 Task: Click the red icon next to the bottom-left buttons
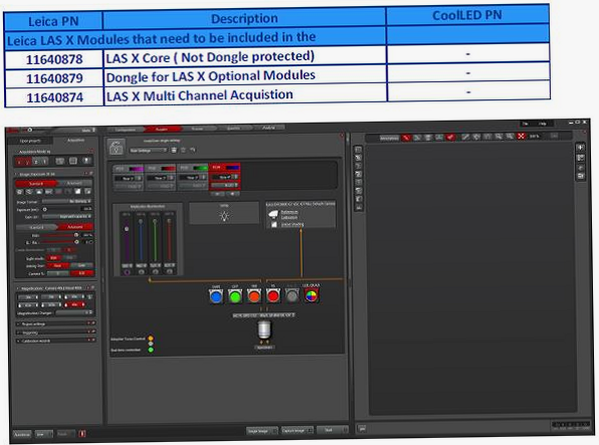pyautogui.click(x=82, y=434)
